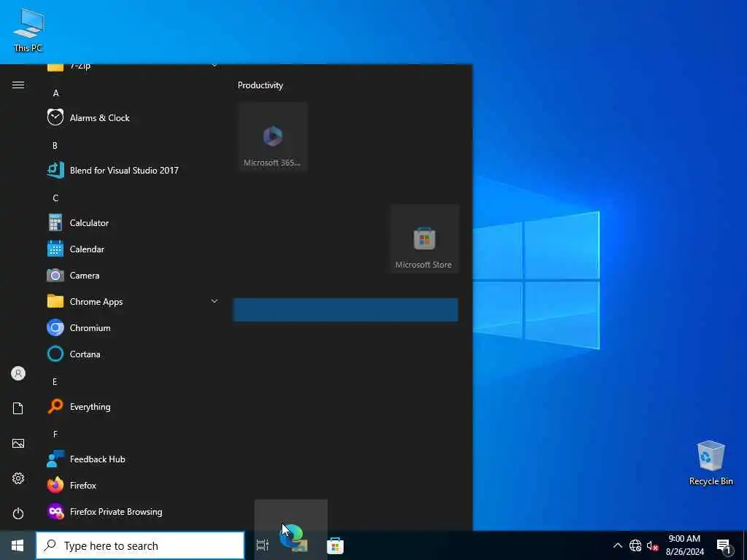This screenshot has width=747, height=560.
Task: Open the clock and date flyout
Action: click(x=684, y=545)
